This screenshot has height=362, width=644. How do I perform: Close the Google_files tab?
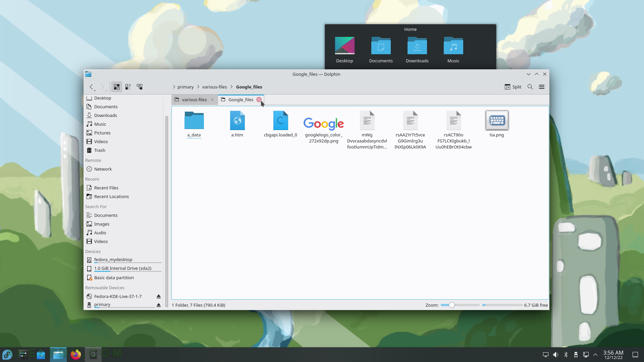tap(259, 100)
